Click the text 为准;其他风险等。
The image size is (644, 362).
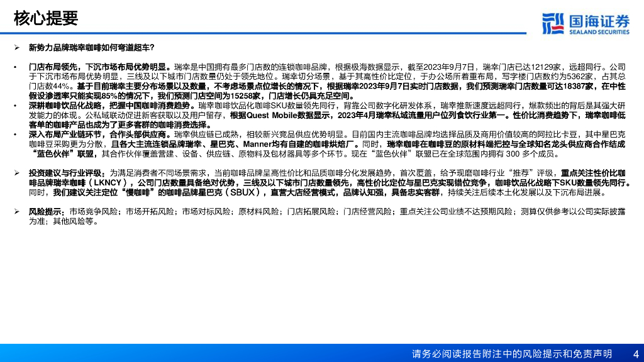[x=64, y=222]
